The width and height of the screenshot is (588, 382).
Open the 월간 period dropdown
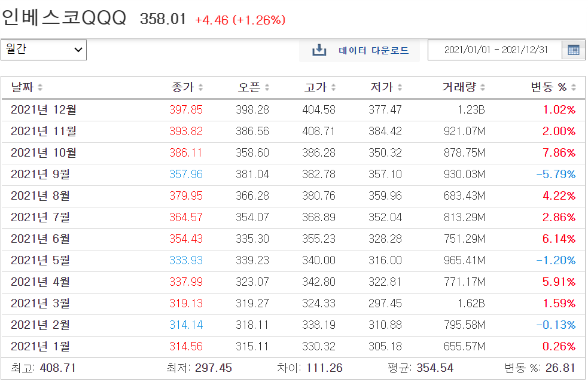44,50
